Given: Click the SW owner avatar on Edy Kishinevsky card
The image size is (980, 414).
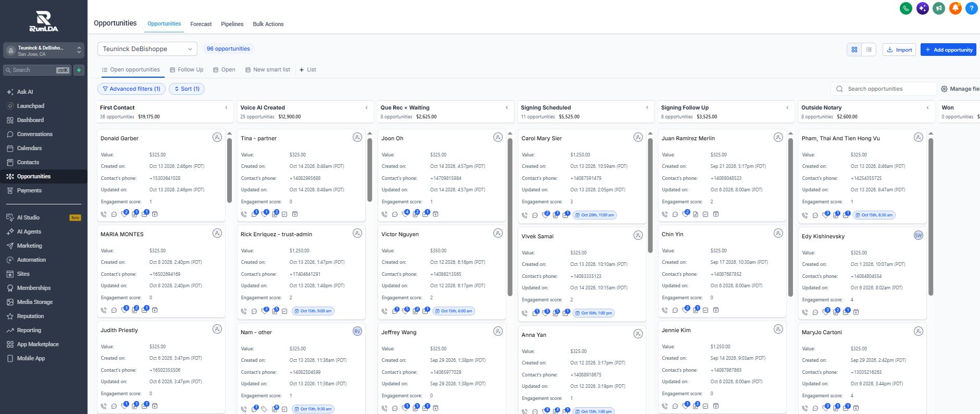Looking at the screenshot, I should point(919,235).
